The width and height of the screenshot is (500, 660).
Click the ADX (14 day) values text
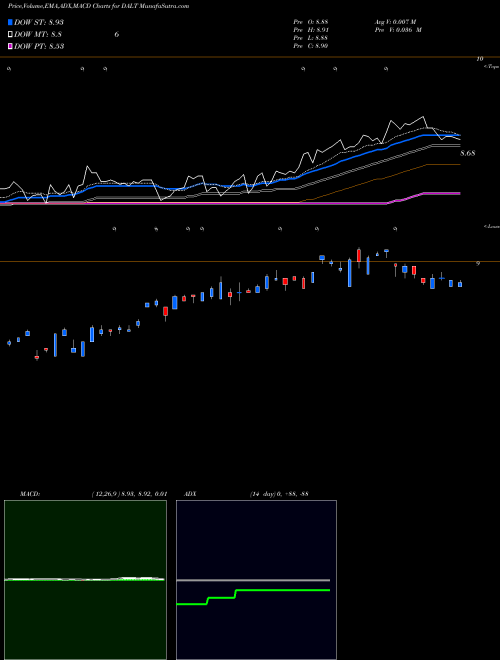click(x=279, y=494)
